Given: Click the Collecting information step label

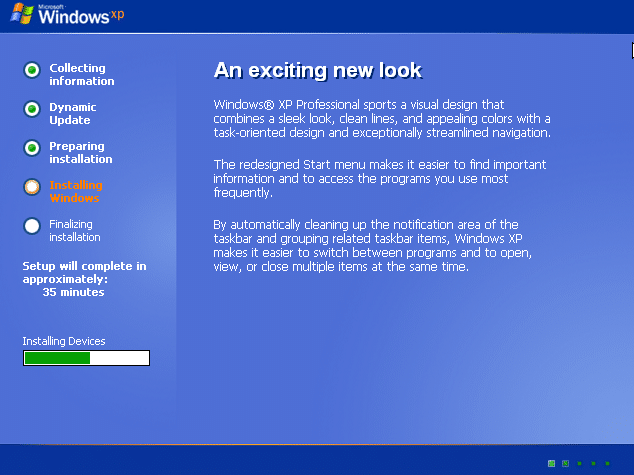Looking at the screenshot, I should click(x=82, y=74).
